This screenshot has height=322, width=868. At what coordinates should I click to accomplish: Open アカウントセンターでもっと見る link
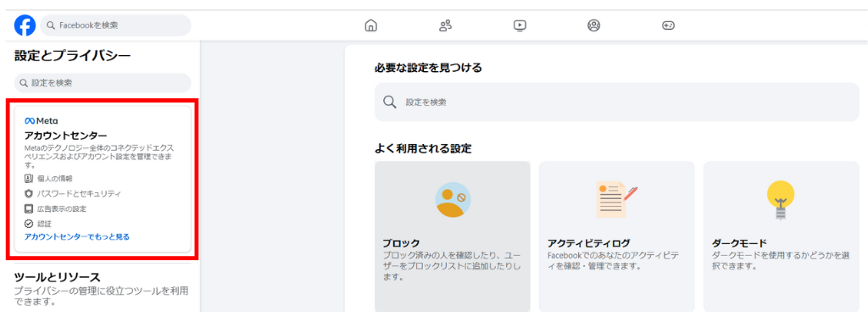77,236
